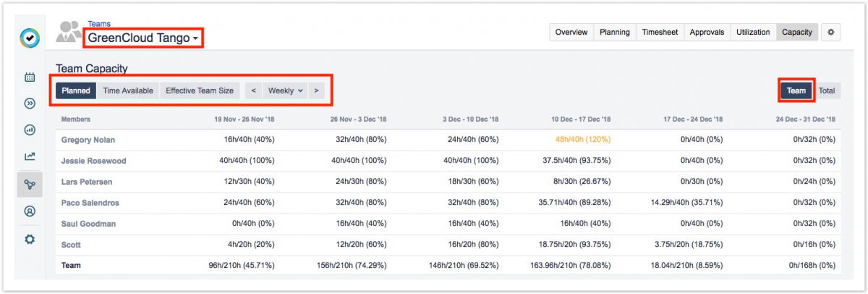Advance to the next period with the right arrow
Screen dimensions: 868x294
(316, 91)
